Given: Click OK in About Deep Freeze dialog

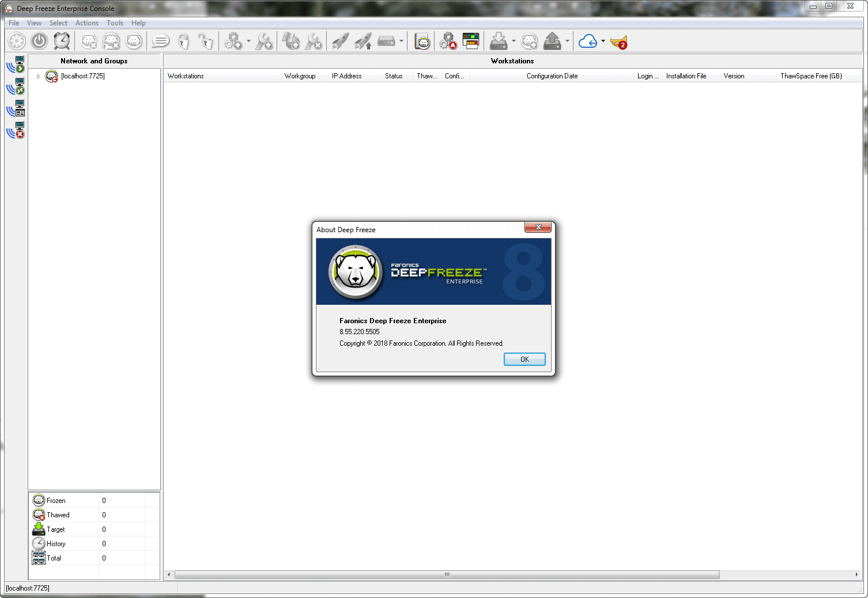Looking at the screenshot, I should pyautogui.click(x=524, y=359).
